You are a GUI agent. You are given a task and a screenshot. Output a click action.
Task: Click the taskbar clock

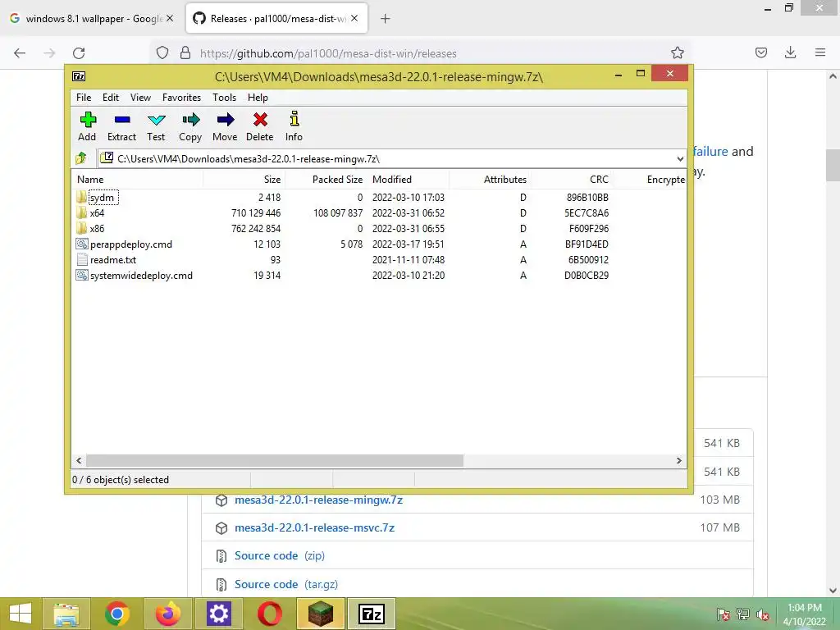point(805,614)
